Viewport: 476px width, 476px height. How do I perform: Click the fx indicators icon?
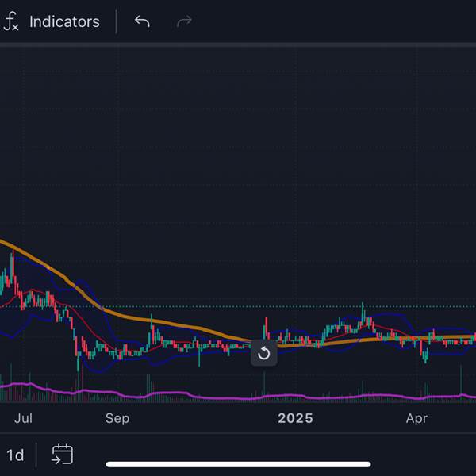click(x=10, y=21)
